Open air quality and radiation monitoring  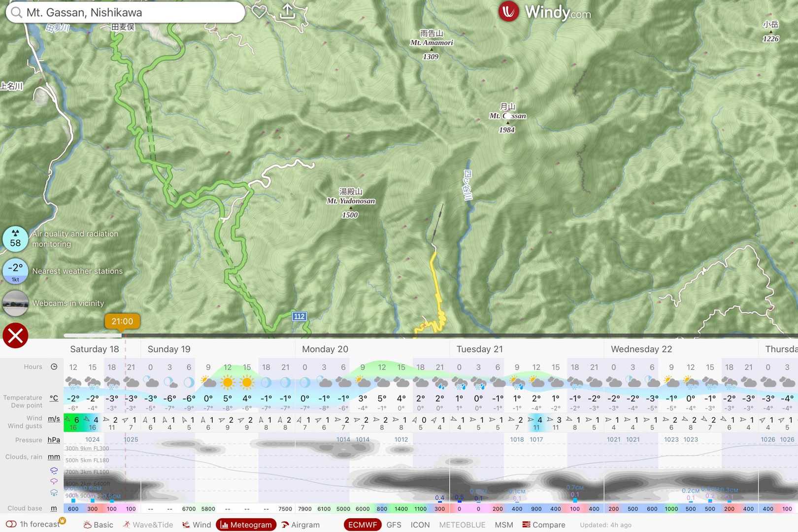coord(15,238)
